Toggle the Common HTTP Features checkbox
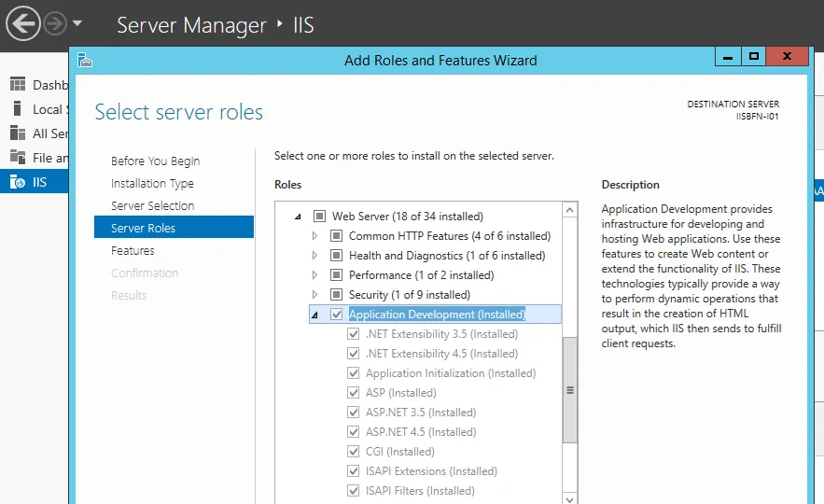The image size is (824, 504). 337,236
